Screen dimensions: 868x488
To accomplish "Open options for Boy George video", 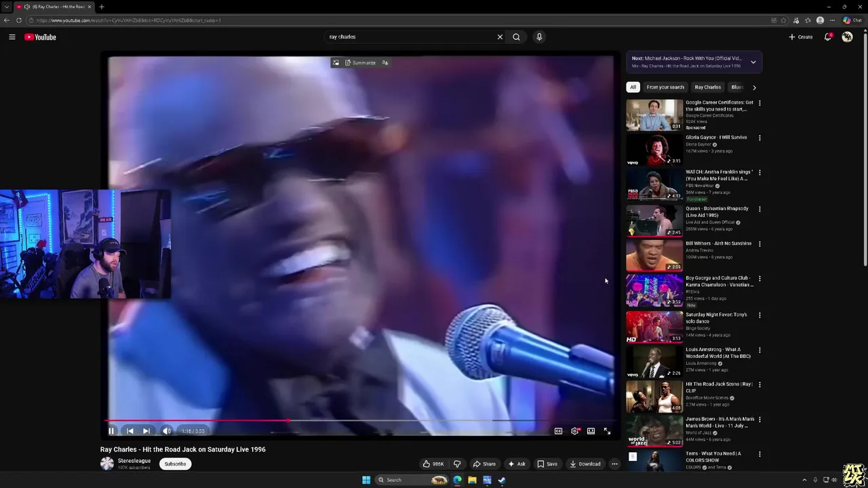I will pyautogui.click(x=759, y=279).
